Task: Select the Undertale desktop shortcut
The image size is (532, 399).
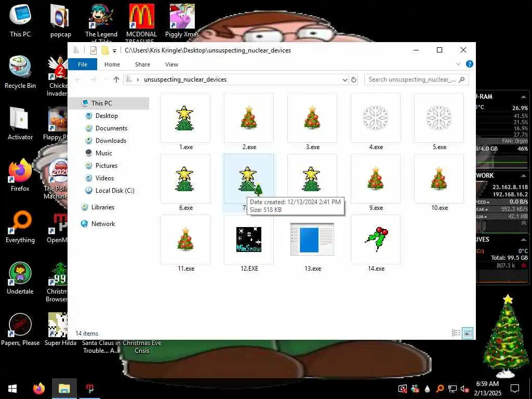Action: click(20, 278)
